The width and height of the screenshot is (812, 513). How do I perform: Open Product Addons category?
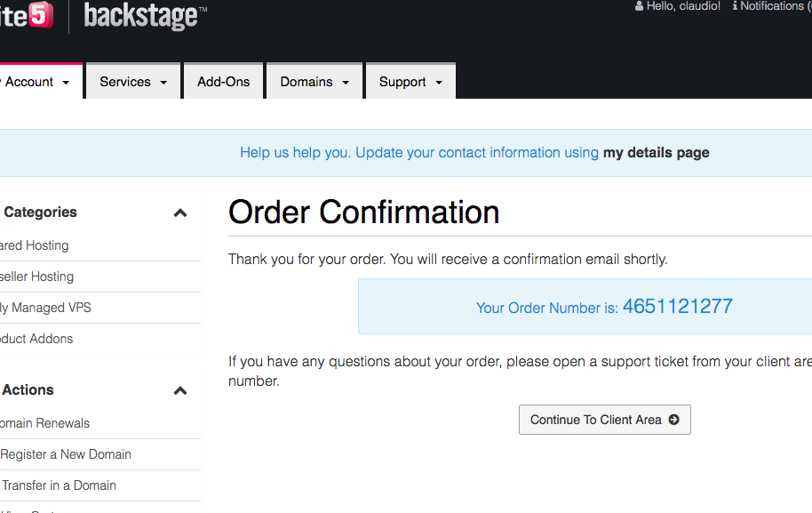(x=37, y=339)
